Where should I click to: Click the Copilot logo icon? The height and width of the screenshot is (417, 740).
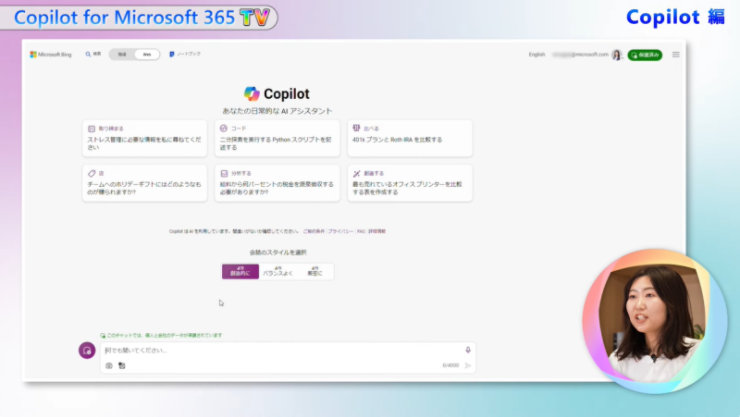pos(252,93)
